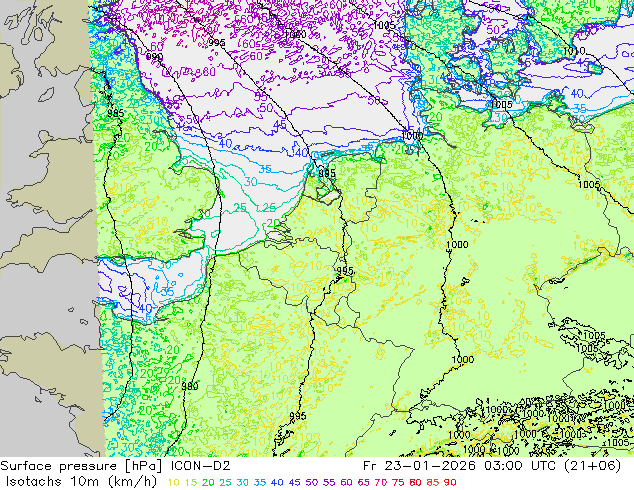The width and height of the screenshot is (634, 490).
Task: Select blue legend value 40 in the Isotachs legend
Action: [x=277, y=482]
